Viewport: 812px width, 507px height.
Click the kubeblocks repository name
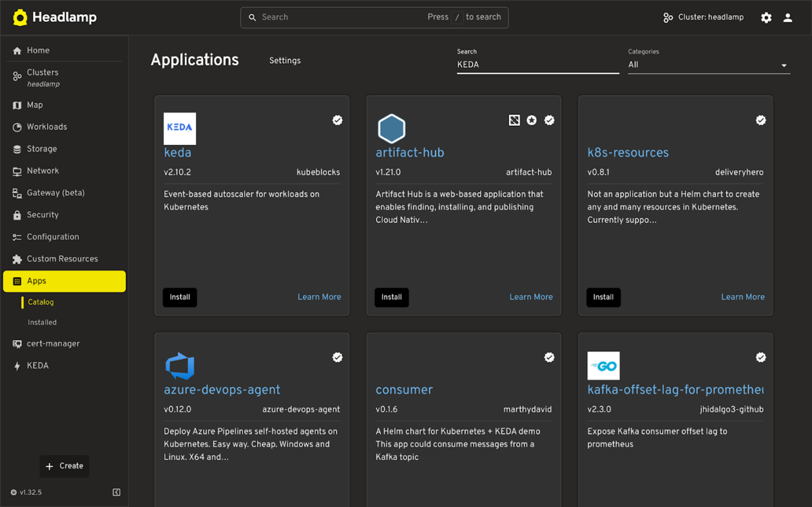pyautogui.click(x=318, y=172)
